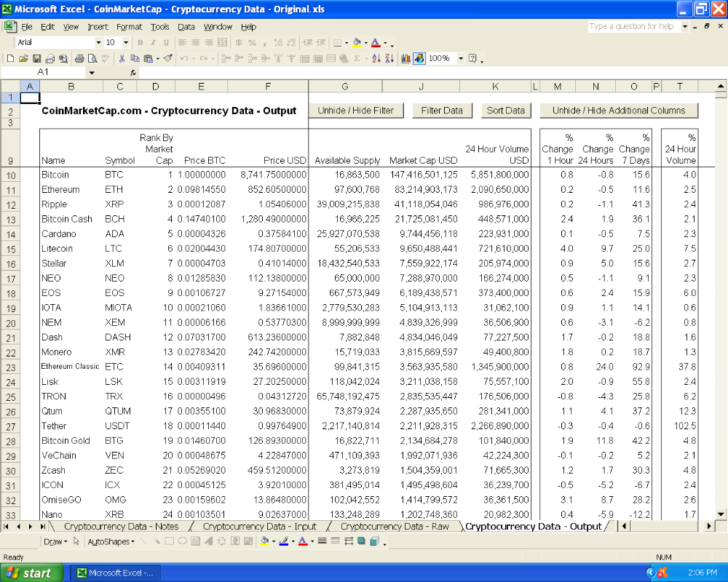728x582 pixels.
Task: Click the Unhide / Hide Filter button
Action: pyautogui.click(x=356, y=111)
